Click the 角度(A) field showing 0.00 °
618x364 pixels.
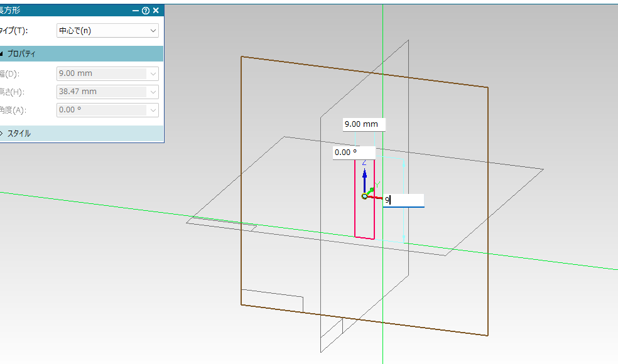click(100, 110)
